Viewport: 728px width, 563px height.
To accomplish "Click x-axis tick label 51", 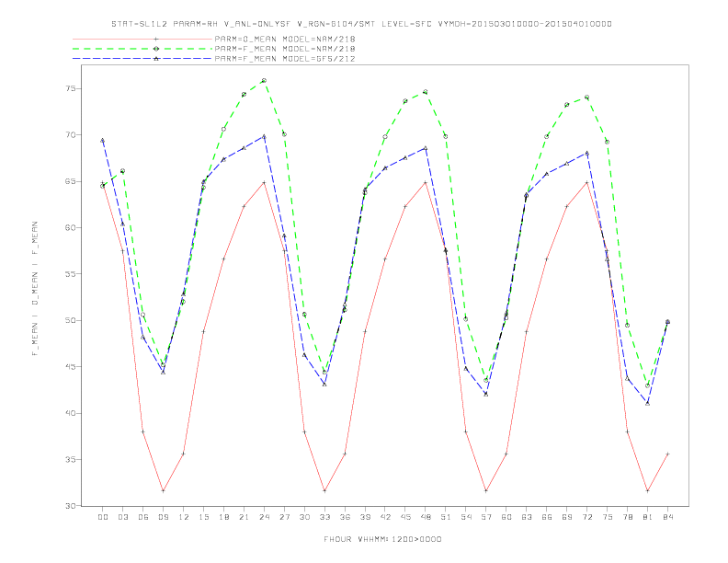I will coord(446,517).
